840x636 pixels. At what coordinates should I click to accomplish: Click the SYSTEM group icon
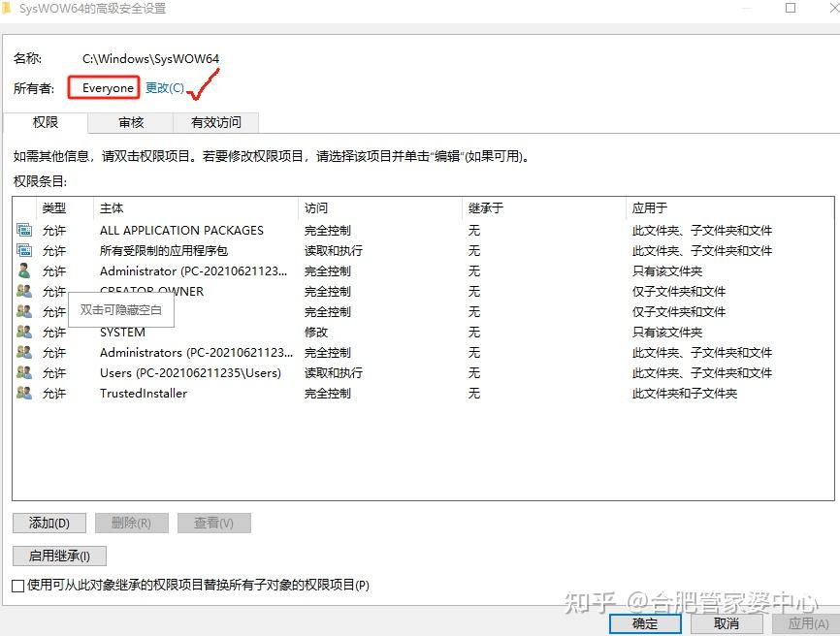[24, 332]
